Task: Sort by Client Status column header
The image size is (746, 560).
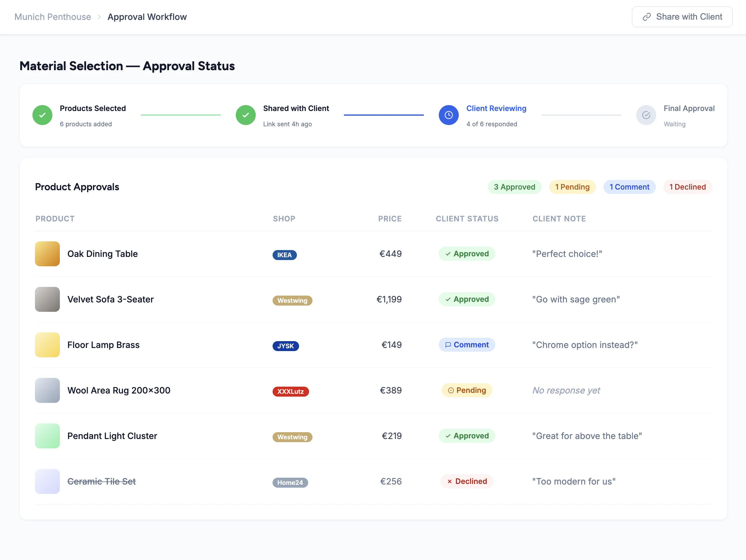Action: [x=467, y=219]
